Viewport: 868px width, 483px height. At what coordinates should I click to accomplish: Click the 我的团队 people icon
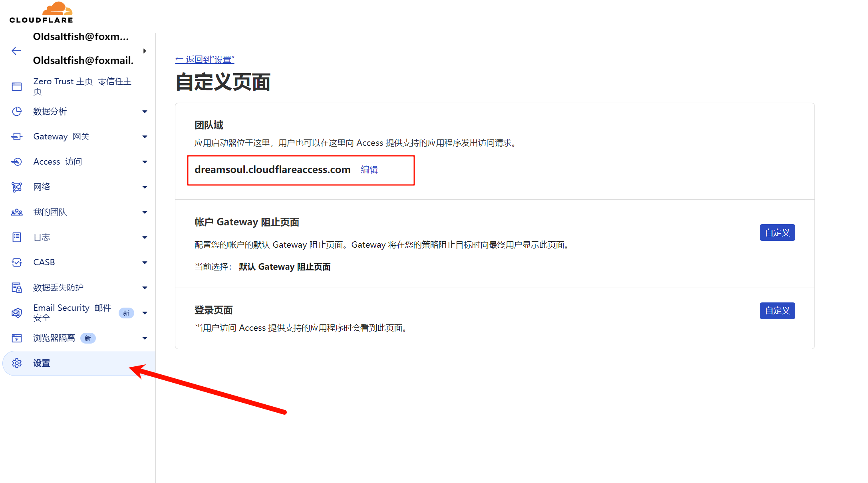pyautogui.click(x=17, y=212)
